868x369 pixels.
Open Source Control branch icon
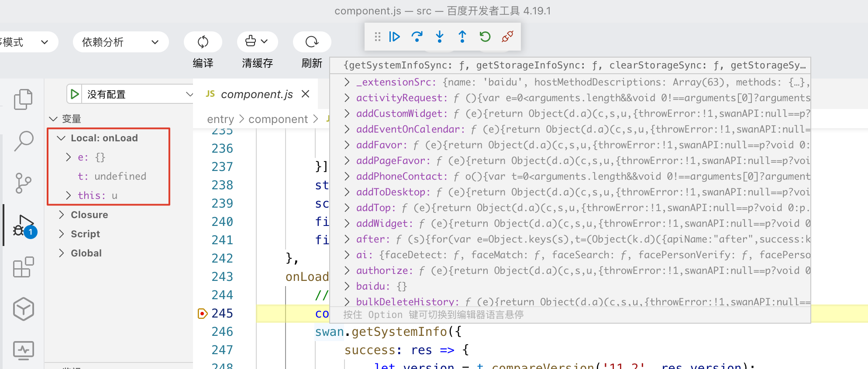coord(23,183)
